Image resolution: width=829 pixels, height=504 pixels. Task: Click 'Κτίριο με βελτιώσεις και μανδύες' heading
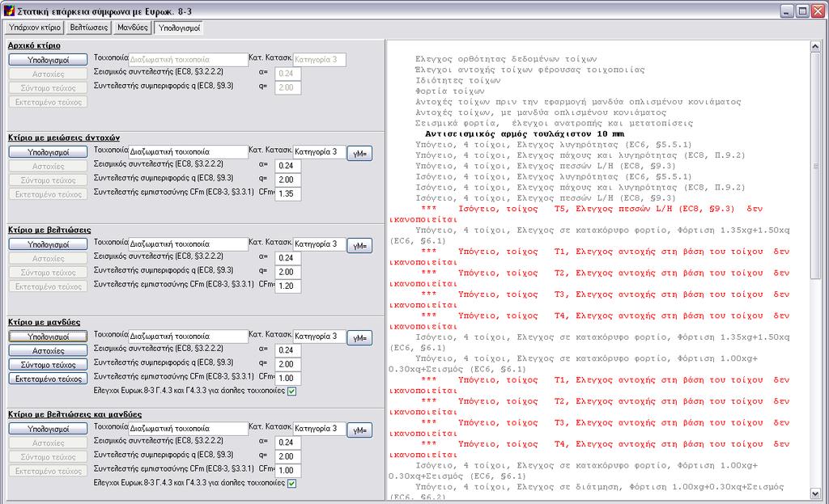coord(74,415)
